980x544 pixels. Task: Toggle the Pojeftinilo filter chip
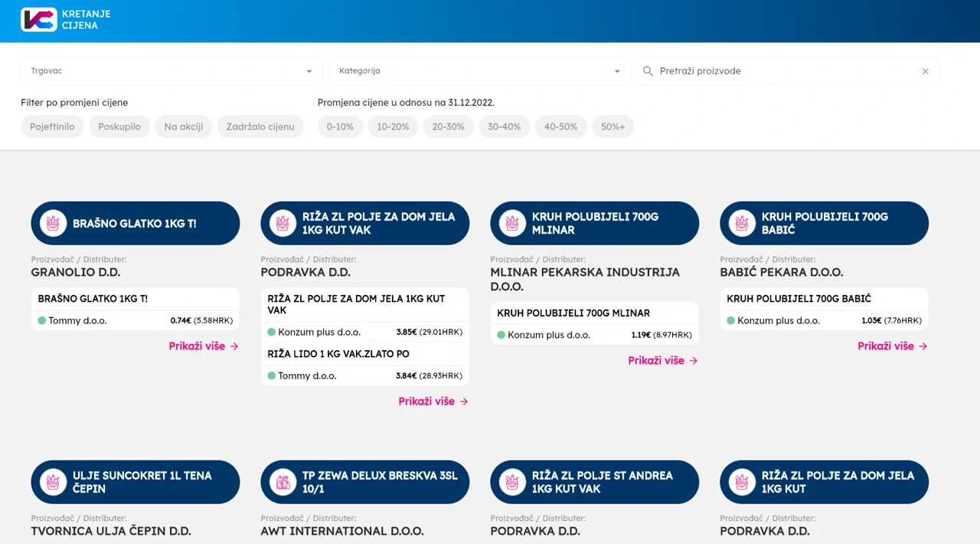coord(52,127)
